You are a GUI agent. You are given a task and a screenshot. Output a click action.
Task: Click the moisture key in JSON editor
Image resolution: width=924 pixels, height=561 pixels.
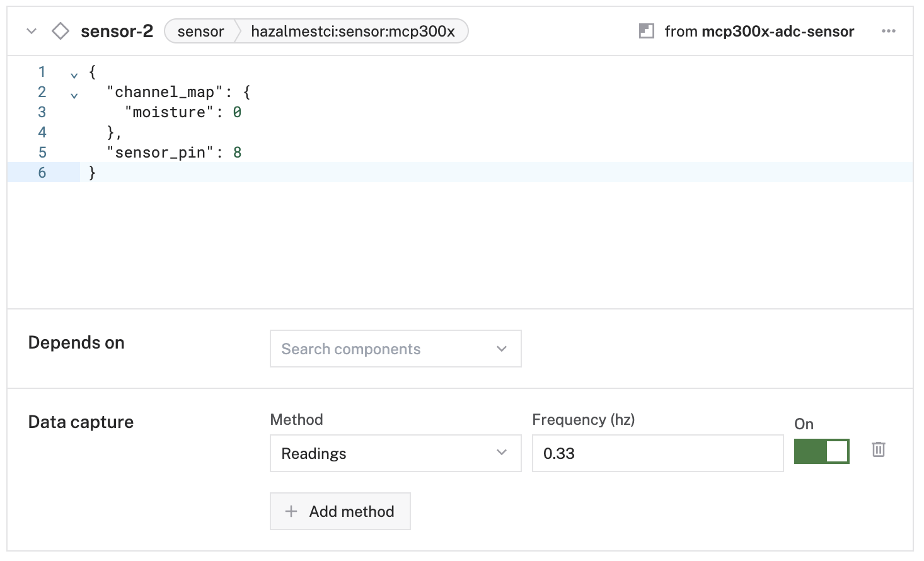168,112
